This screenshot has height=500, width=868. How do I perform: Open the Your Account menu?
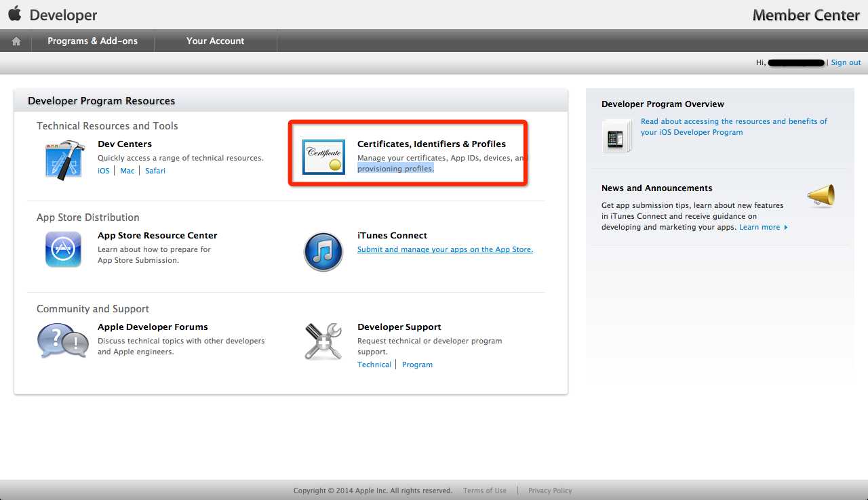click(x=215, y=41)
